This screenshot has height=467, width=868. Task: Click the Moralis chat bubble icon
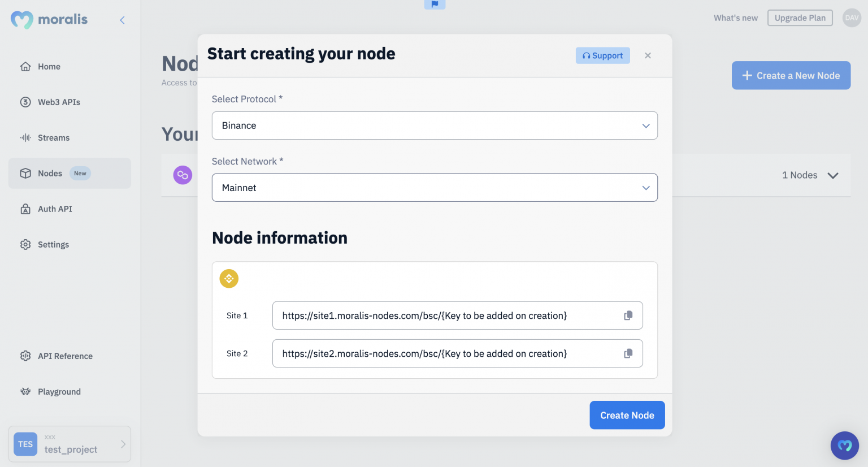point(844,446)
